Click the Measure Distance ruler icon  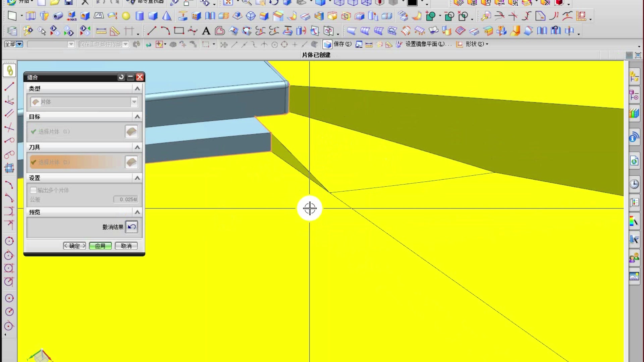101,31
